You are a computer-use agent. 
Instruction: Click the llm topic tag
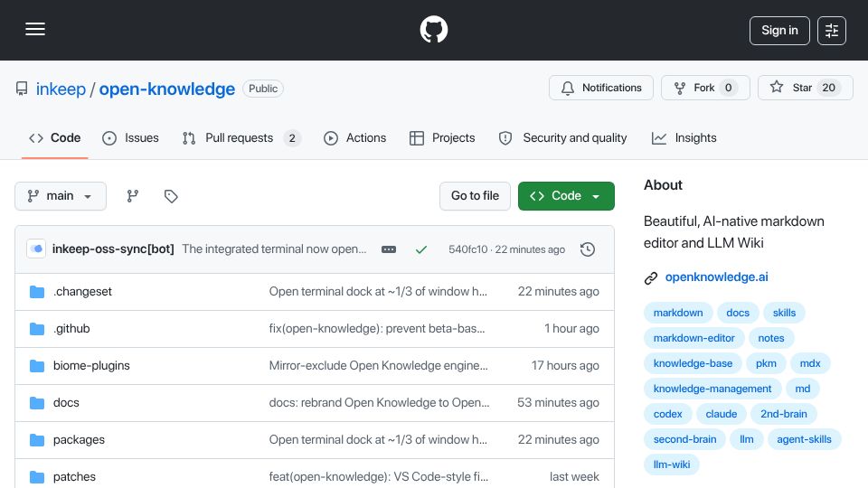pos(746,440)
